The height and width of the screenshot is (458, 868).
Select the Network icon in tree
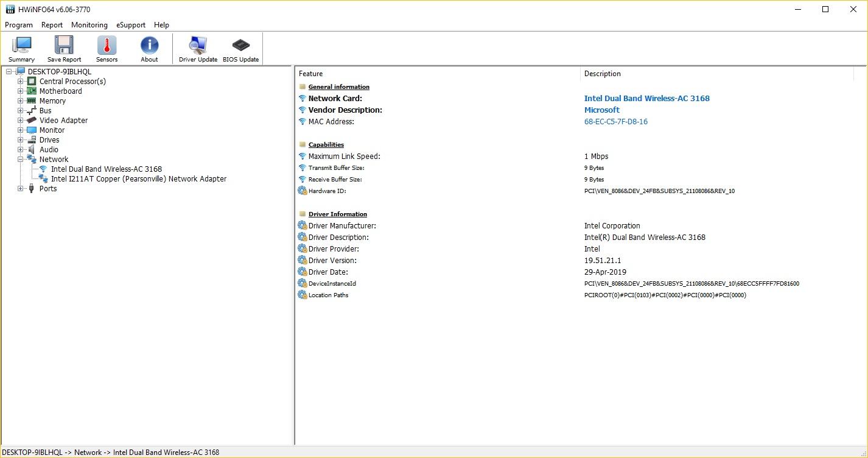pyautogui.click(x=32, y=159)
